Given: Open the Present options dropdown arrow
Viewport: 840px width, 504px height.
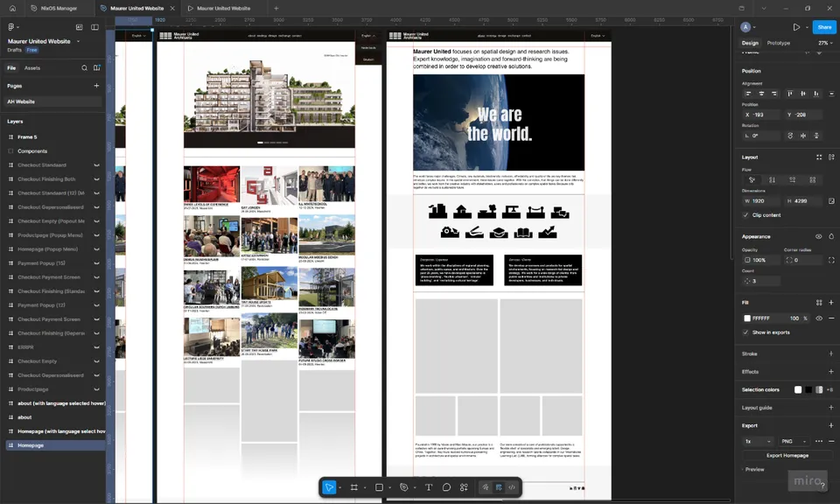Looking at the screenshot, I should click(807, 27).
